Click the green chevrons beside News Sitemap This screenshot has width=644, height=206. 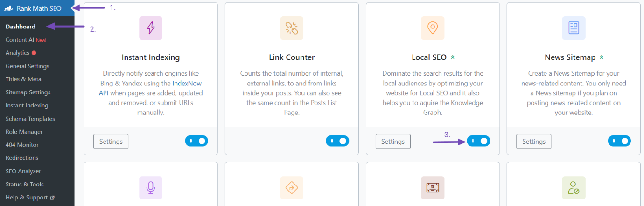click(602, 57)
